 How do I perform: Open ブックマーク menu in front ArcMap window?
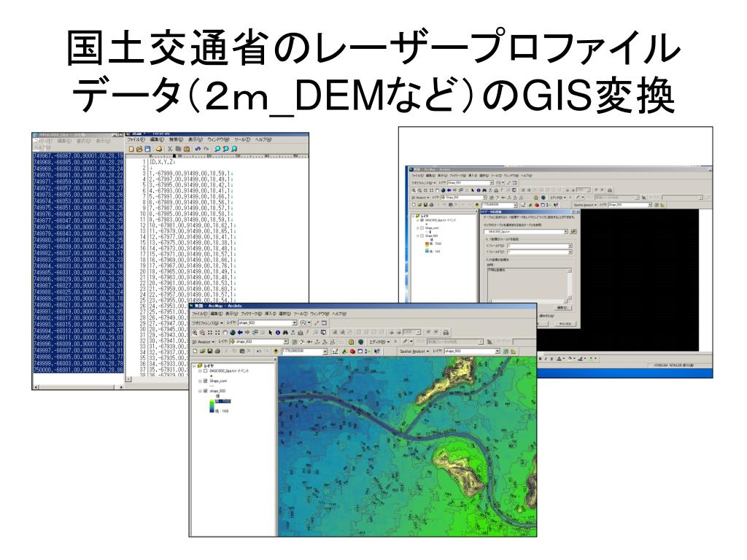click(x=251, y=314)
